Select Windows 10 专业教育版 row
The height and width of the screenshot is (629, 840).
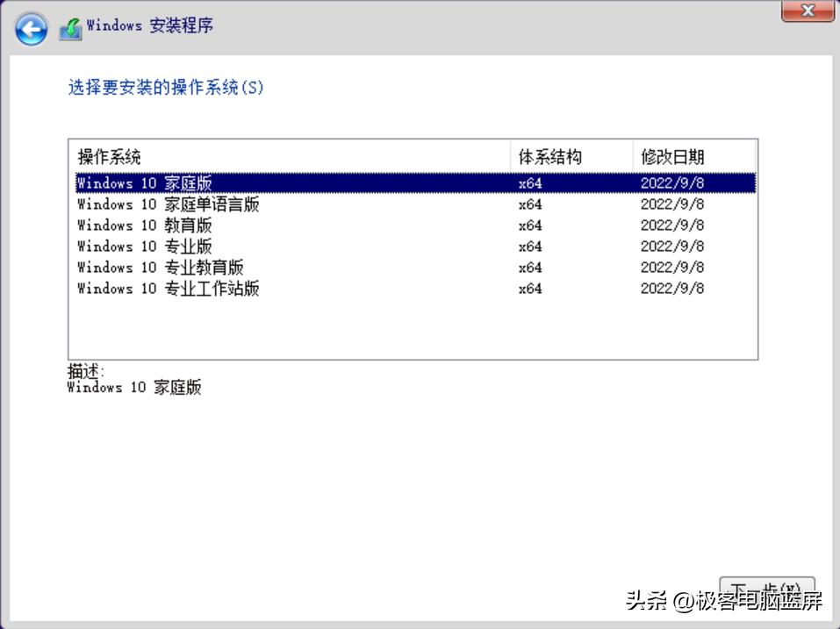click(416, 267)
